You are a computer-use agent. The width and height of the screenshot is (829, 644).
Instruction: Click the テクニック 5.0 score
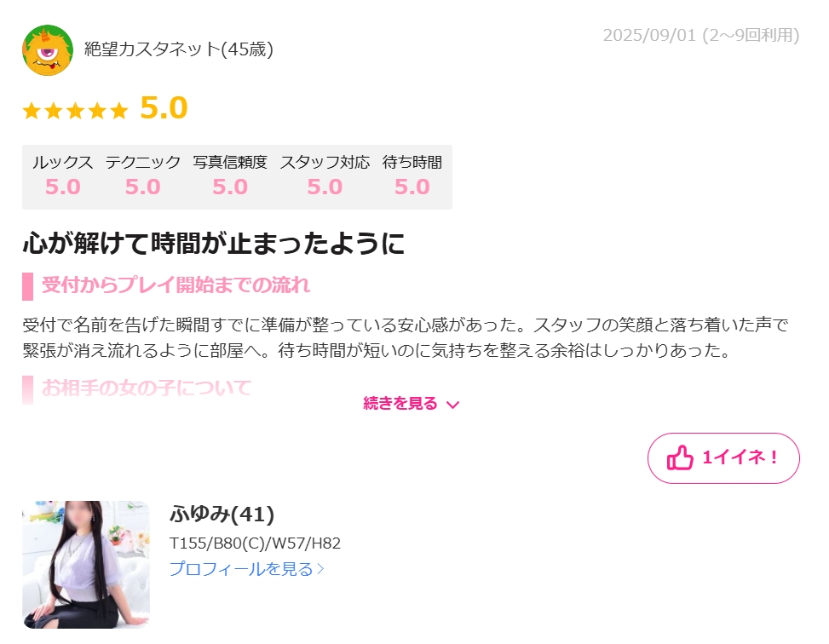(x=143, y=187)
